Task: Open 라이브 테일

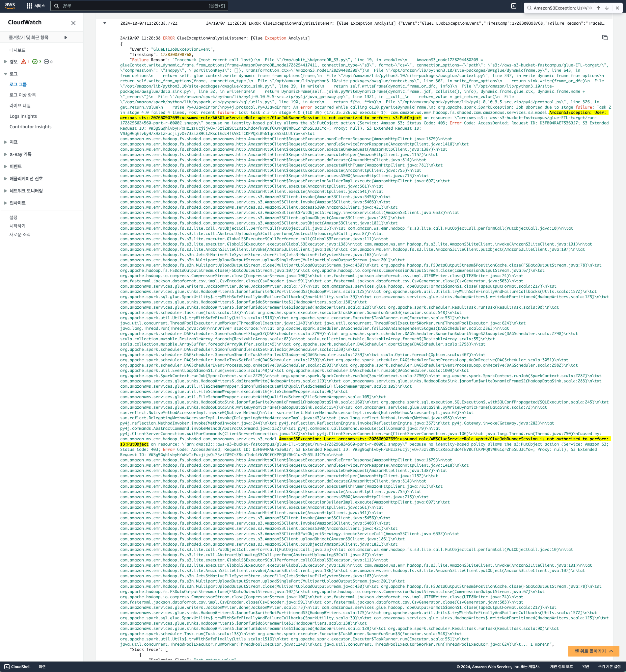Action: [x=20, y=105]
